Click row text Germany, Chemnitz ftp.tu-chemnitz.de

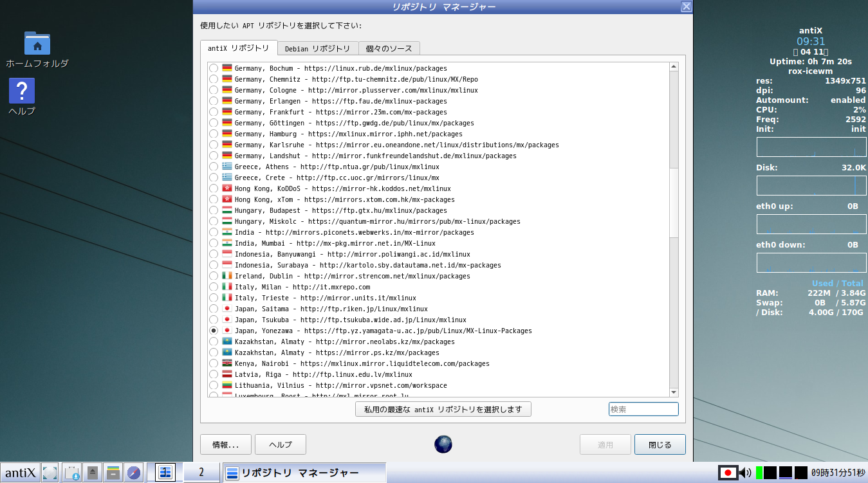tap(356, 79)
